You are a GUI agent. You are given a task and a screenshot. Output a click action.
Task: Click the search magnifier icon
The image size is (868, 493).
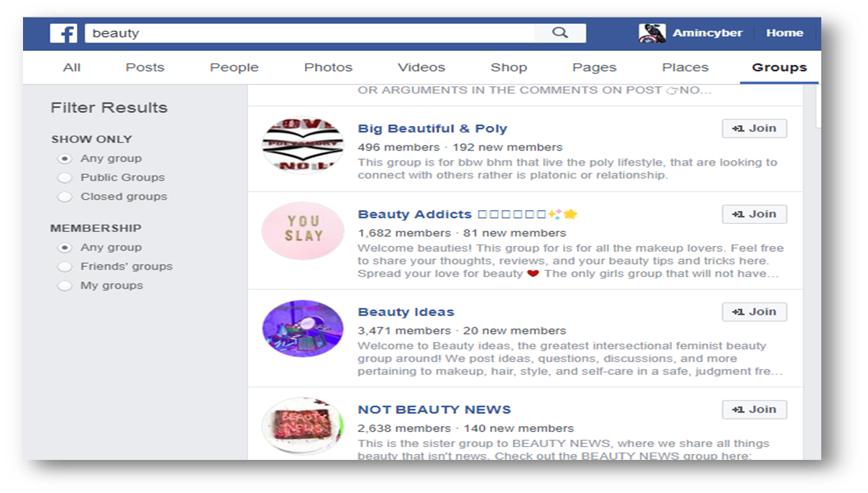(560, 33)
